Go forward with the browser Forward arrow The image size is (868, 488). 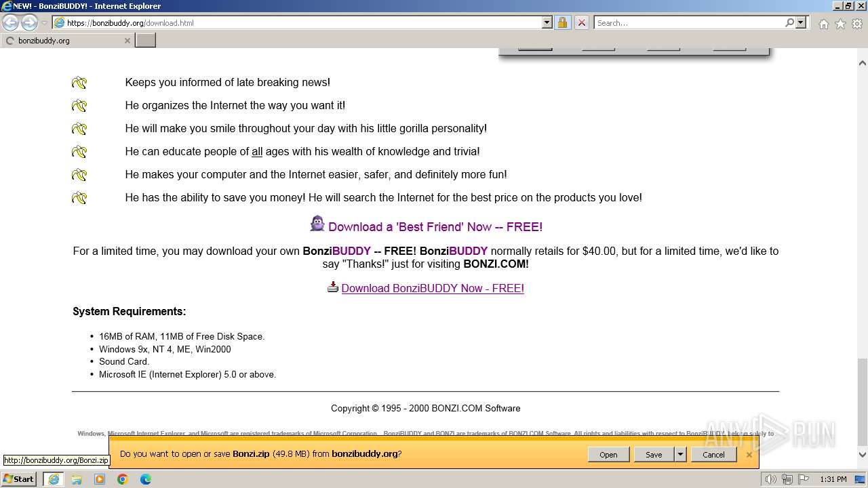(x=29, y=23)
